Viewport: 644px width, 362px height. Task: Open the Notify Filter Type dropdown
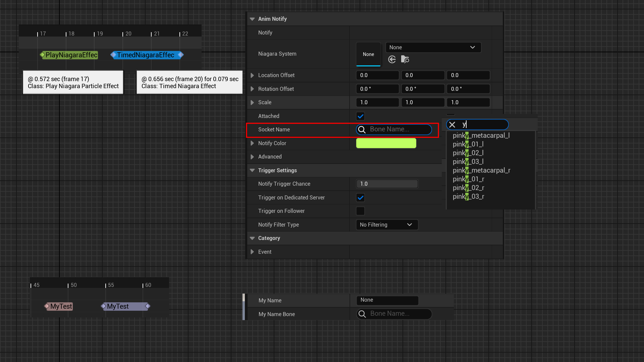coord(387,225)
